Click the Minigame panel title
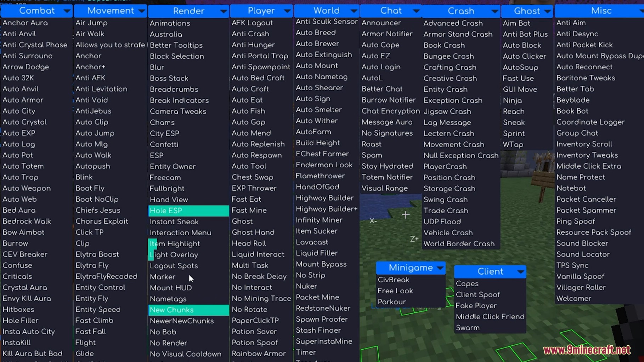This screenshot has height=362, width=644. pos(411,268)
